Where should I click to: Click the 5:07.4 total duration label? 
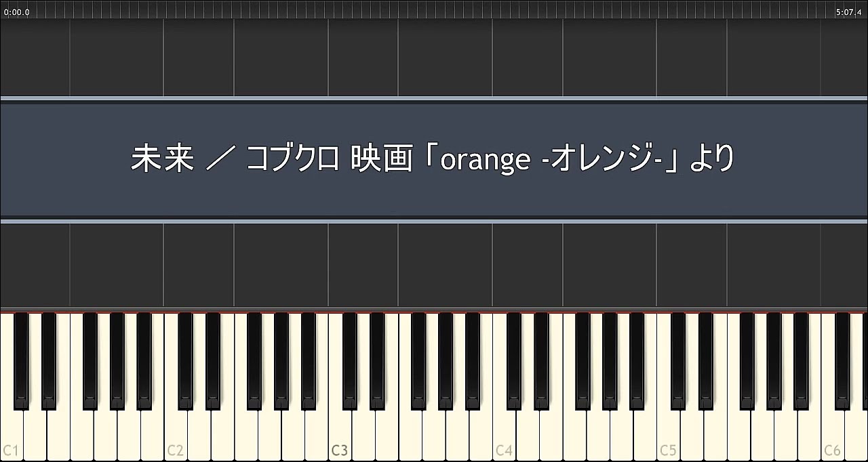pyautogui.click(x=848, y=12)
